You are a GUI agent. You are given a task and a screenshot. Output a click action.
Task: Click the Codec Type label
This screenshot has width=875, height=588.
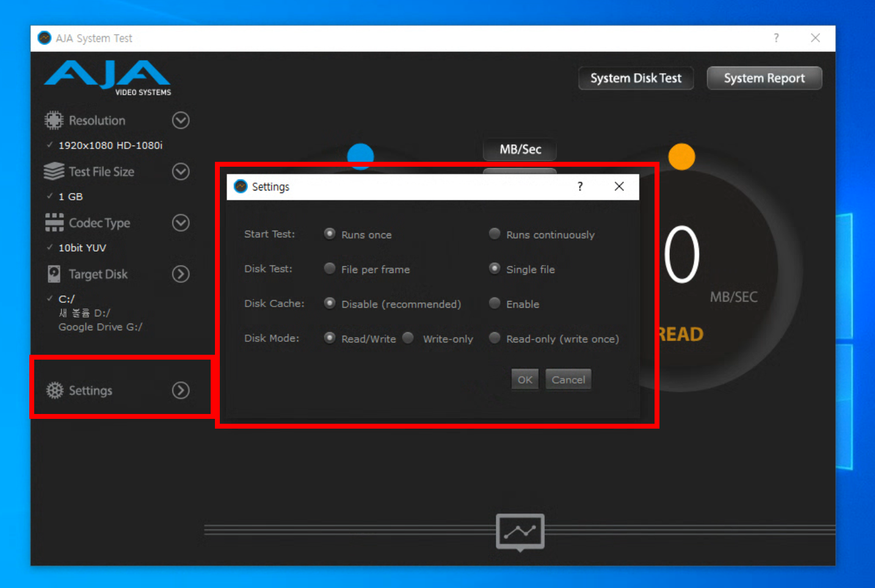pos(100,223)
